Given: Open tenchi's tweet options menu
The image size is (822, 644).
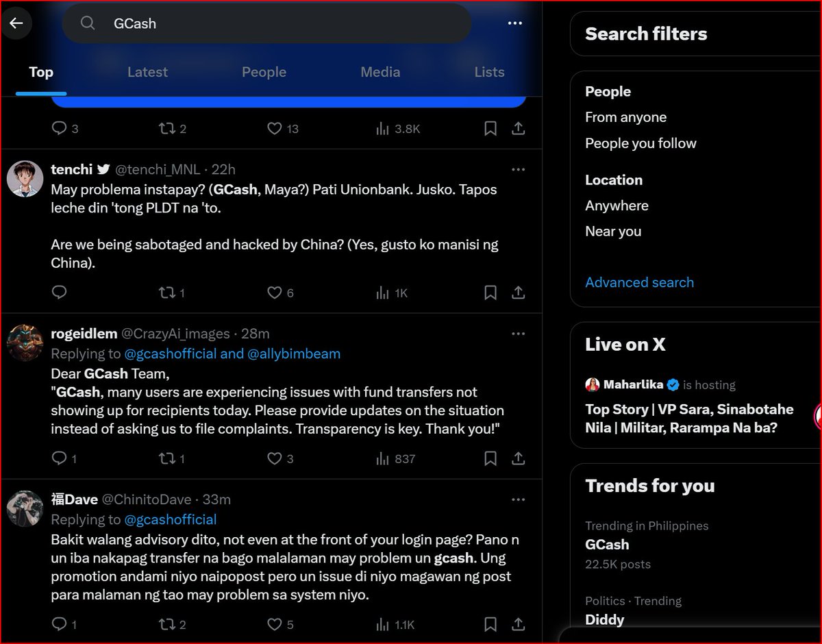Looking at the screenshot, I should tap(518, 169).
